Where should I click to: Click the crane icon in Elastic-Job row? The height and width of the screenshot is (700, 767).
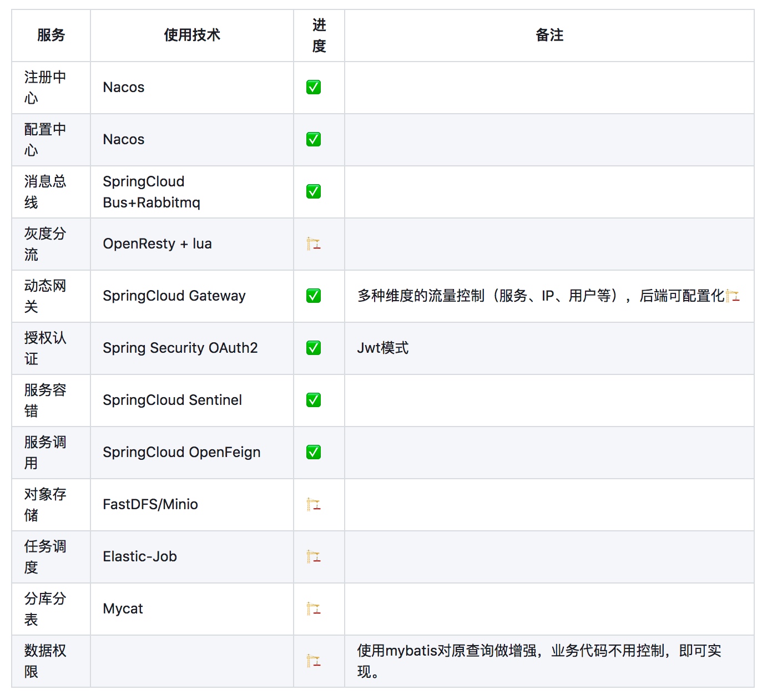(x=314, y=557)
